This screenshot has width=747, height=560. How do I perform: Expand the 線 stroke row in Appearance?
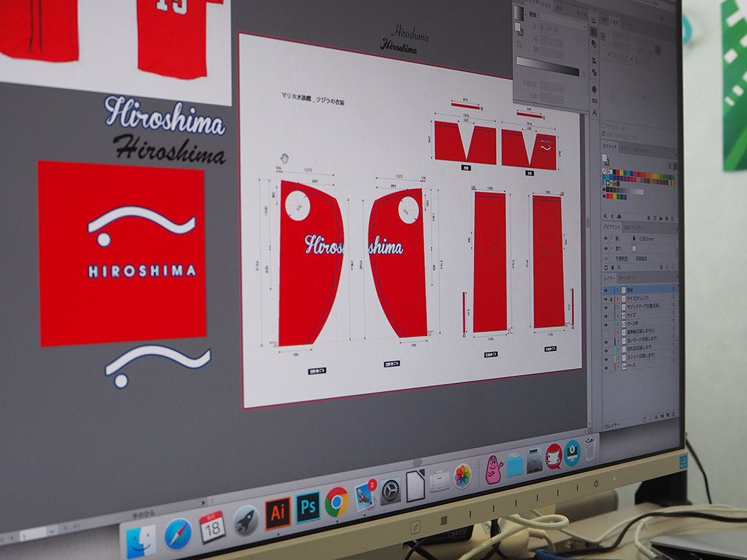612,237
